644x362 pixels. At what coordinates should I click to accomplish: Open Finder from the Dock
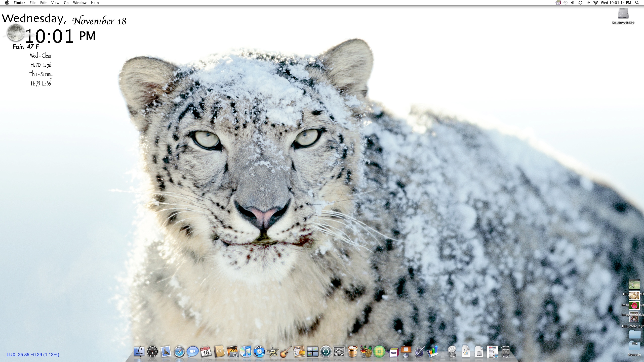[139, 351]
